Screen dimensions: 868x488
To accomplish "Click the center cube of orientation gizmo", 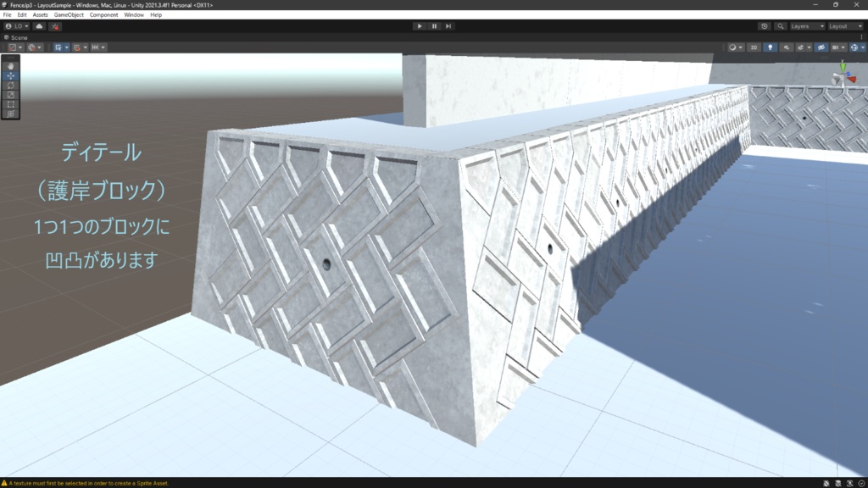I will [x=842, y=76].
